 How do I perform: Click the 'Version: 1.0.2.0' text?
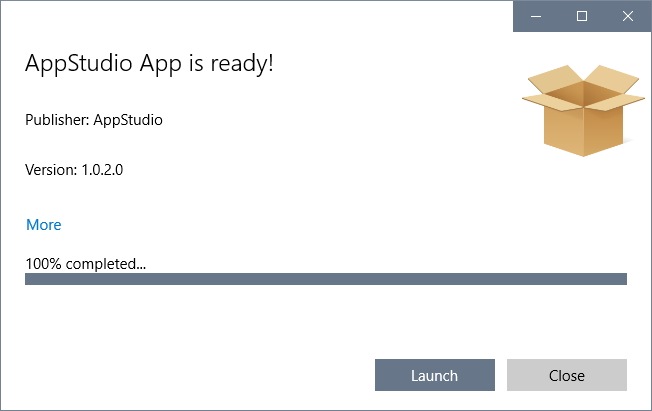74,170
